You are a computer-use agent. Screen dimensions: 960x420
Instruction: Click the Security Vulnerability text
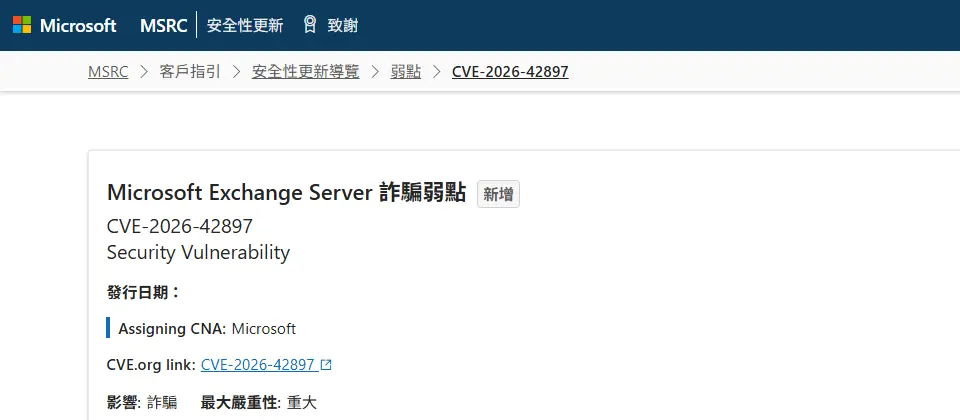pos(198,252)
